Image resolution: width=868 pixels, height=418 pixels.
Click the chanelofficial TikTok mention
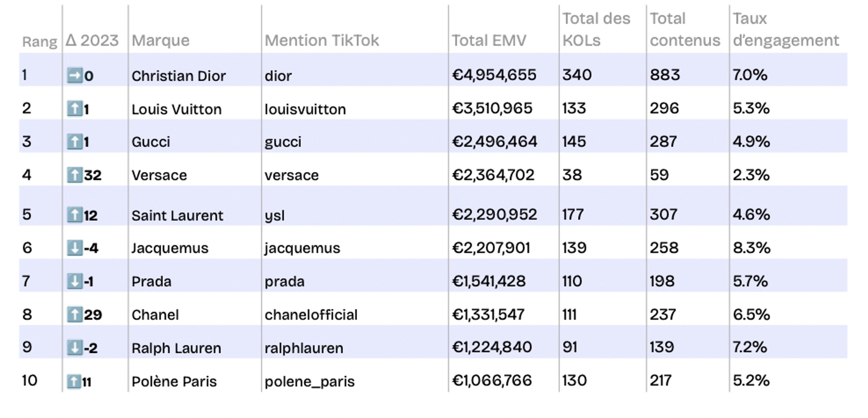(311, 315)
